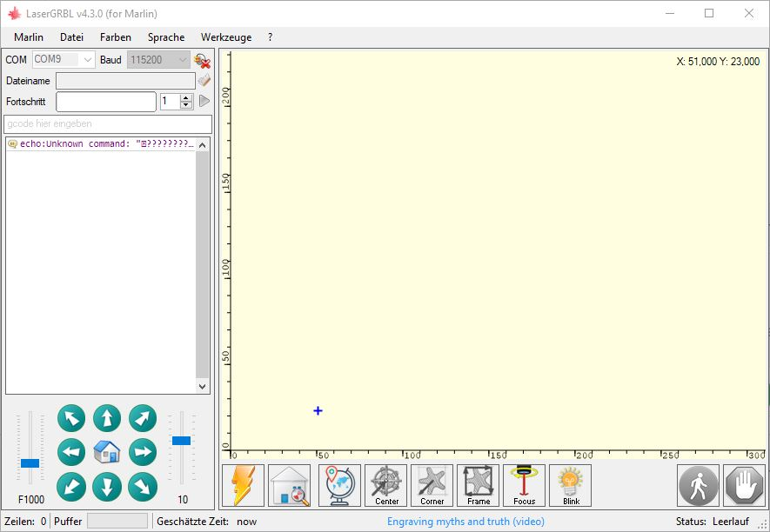This screenshot has height=532, width=770.
Task: Select the Corner tracing tool
Action: [432, 485]
